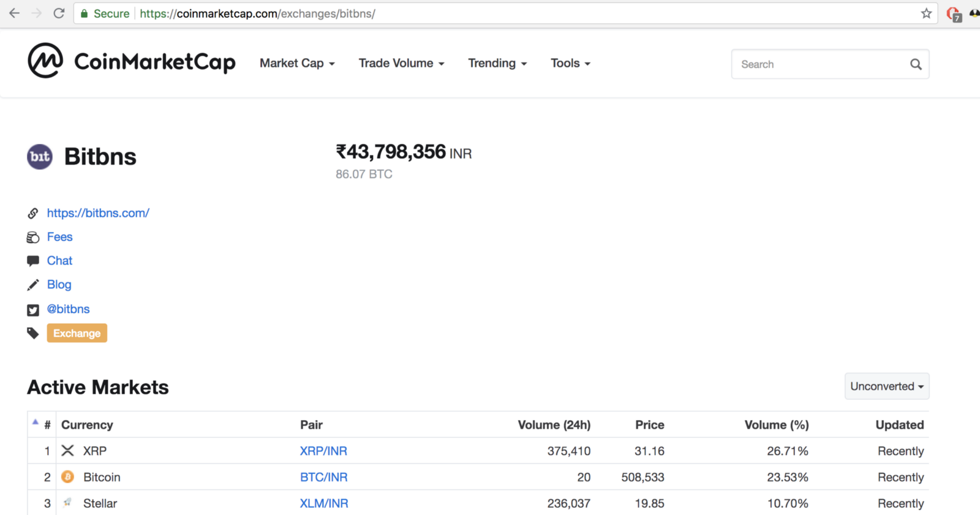Click the Bitcoin coin icon
This screenshot has height=515, width=980.
(x=68, y=477)
